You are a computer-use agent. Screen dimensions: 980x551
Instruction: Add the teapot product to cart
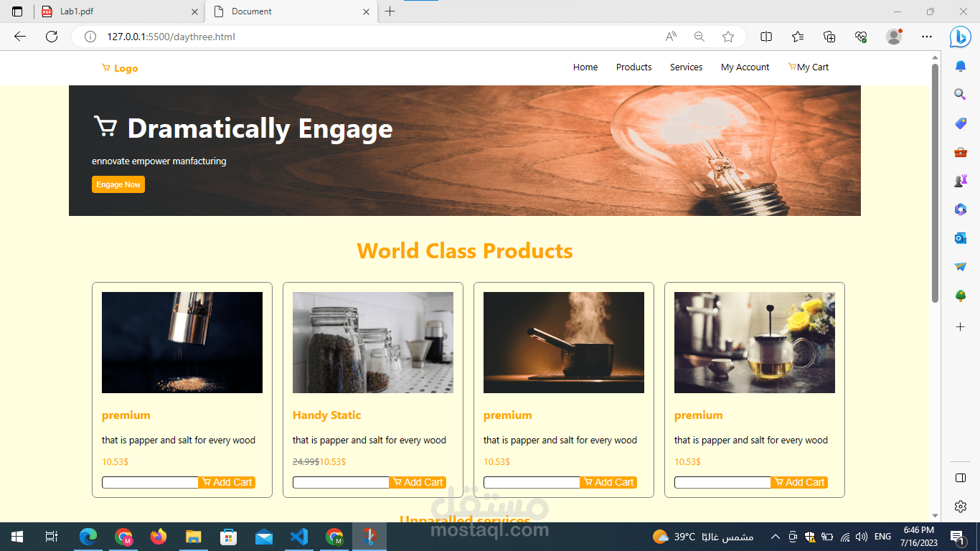tap(799, 483)
